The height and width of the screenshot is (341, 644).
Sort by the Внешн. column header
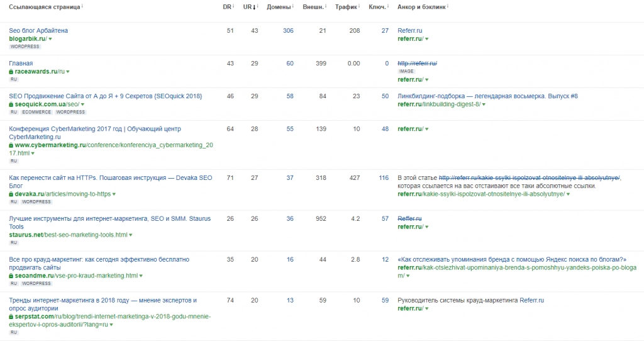click(313, 7)
